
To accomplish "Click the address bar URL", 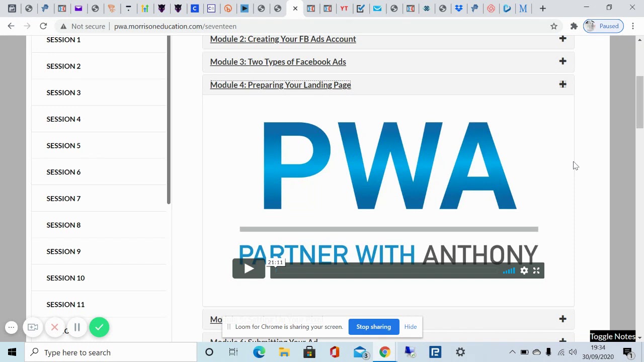I will (x=175, y=26).
